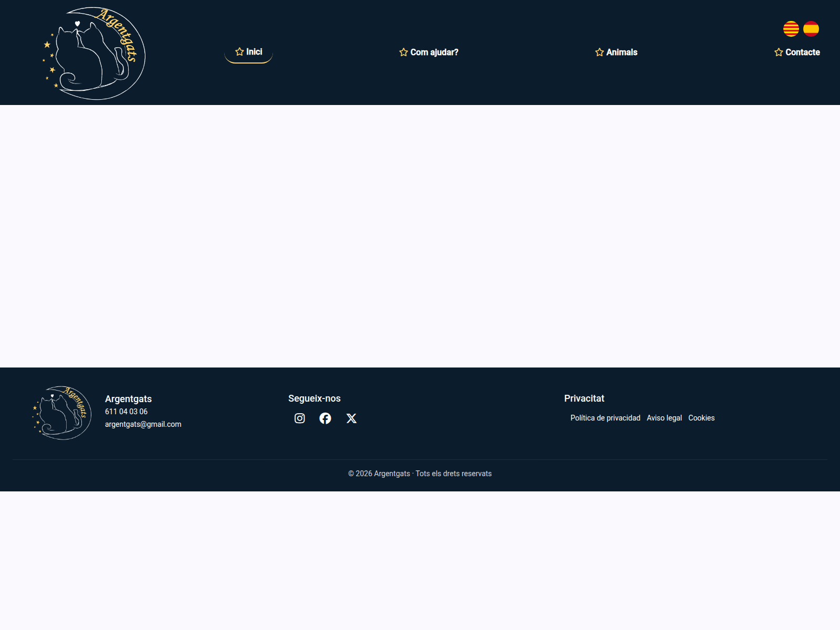The image size is (840, 630).
Task: Open the Inici menu item
Action: tap(249, 52)
